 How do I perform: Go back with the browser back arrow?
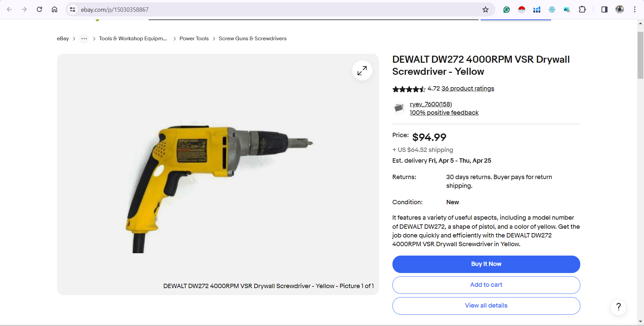(9, 9)
